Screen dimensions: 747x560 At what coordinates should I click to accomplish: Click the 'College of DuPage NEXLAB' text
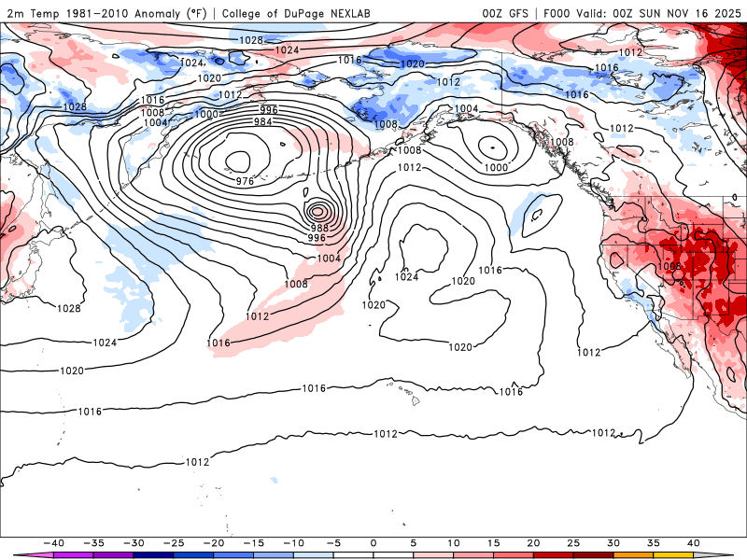[x=296, y=14]
